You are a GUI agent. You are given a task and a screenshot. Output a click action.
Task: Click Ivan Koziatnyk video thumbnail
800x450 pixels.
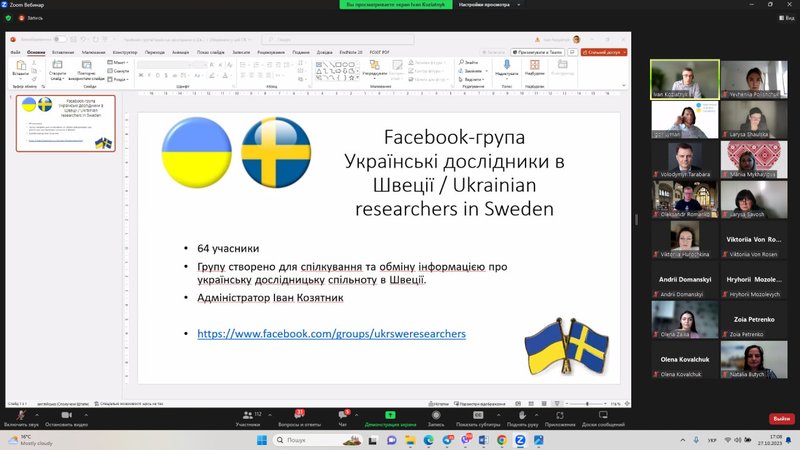click(x=685, y=79)
